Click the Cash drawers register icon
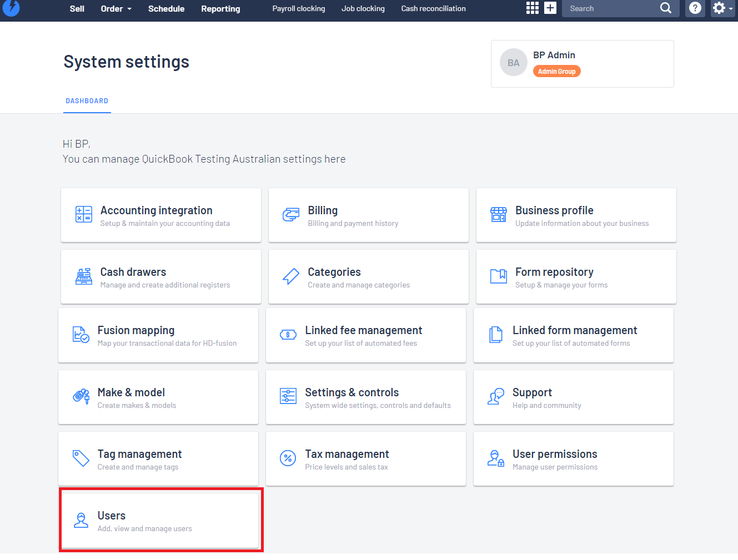The image size is (738, 560). 84,276
